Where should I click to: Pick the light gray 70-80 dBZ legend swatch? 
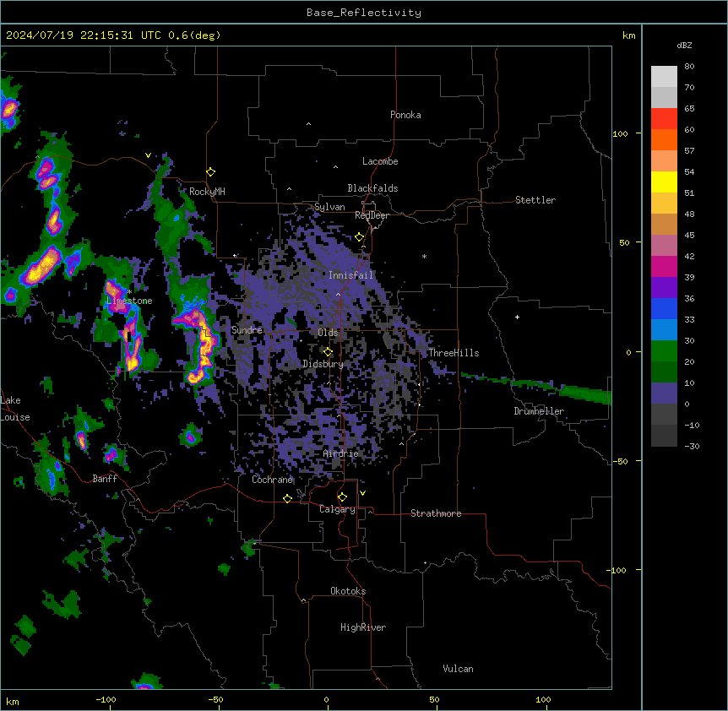click(664, 76)
